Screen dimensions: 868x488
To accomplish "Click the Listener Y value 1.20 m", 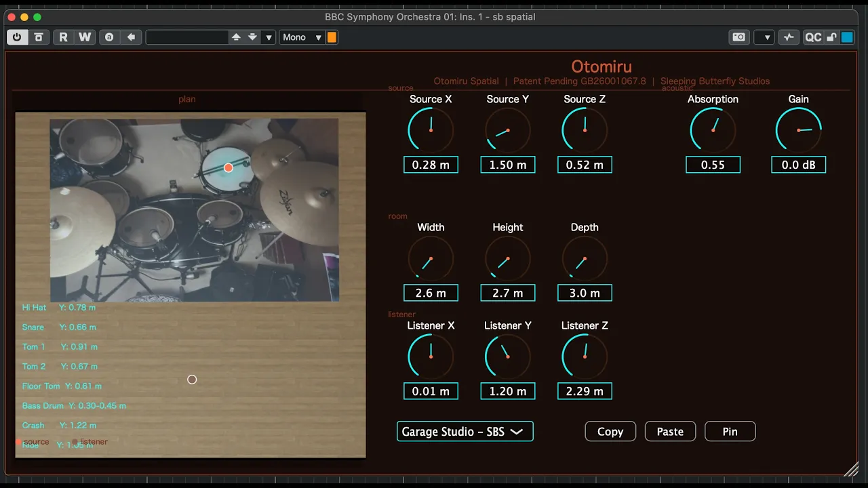I will coord(508,391).
